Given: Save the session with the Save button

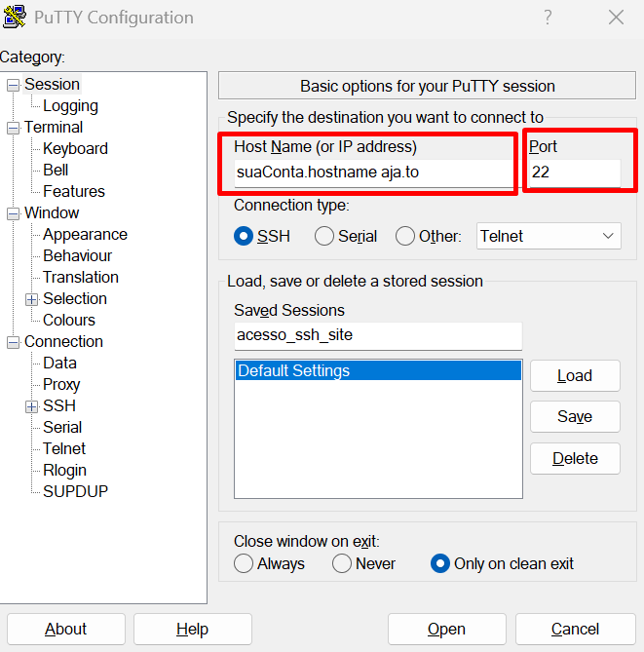Looking at the screenshot, I should (575, 417).
